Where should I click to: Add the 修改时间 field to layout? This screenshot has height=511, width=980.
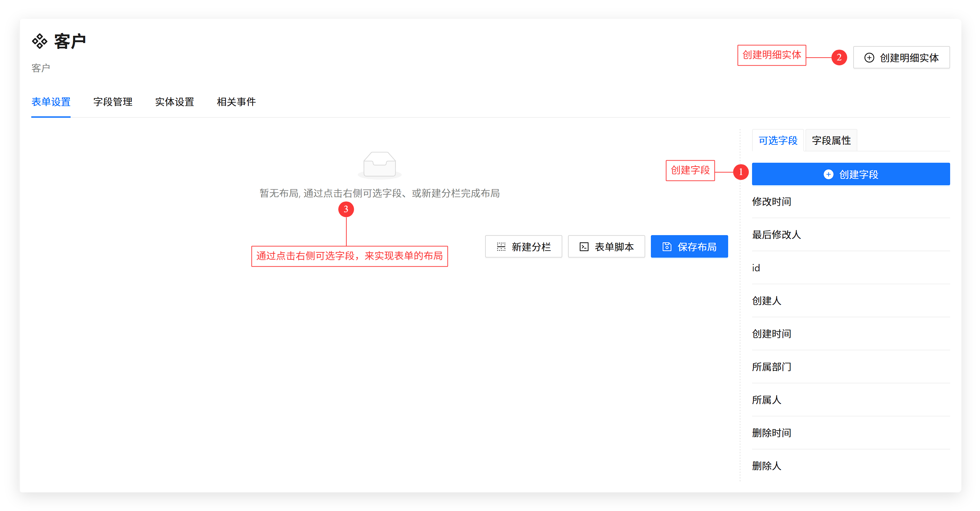click(772, 201)
